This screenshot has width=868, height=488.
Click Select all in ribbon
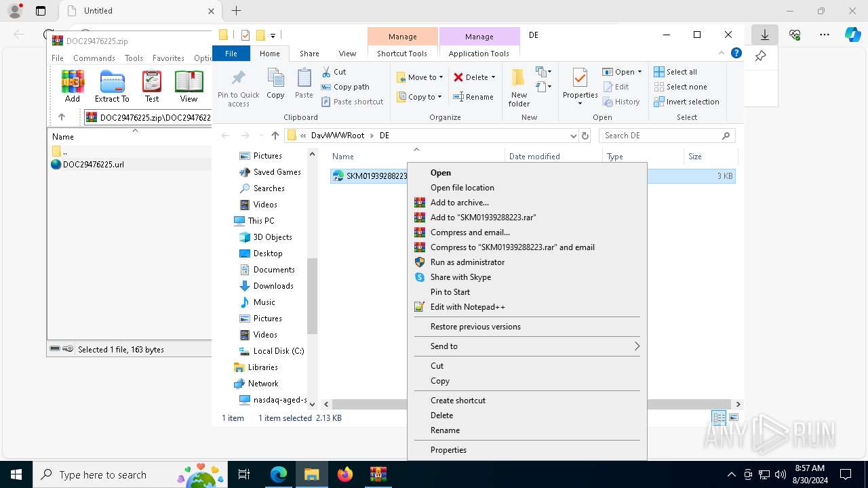click(x=675, y=72)
